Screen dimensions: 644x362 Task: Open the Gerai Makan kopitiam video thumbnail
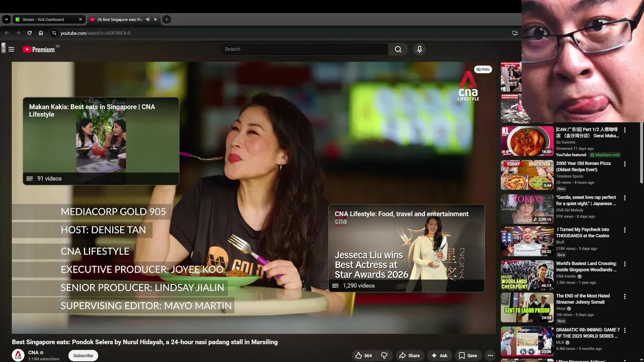[527, 141]
